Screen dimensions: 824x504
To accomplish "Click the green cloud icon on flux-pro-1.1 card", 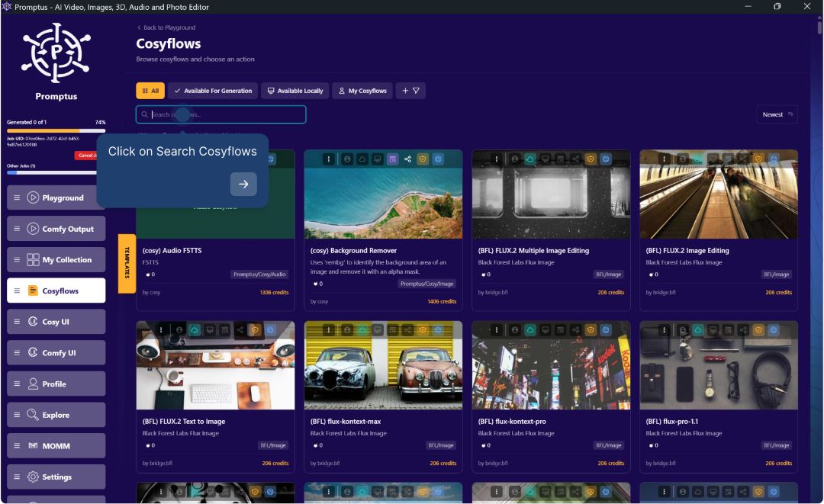I will pyautogui.click(x=698, y=329).
